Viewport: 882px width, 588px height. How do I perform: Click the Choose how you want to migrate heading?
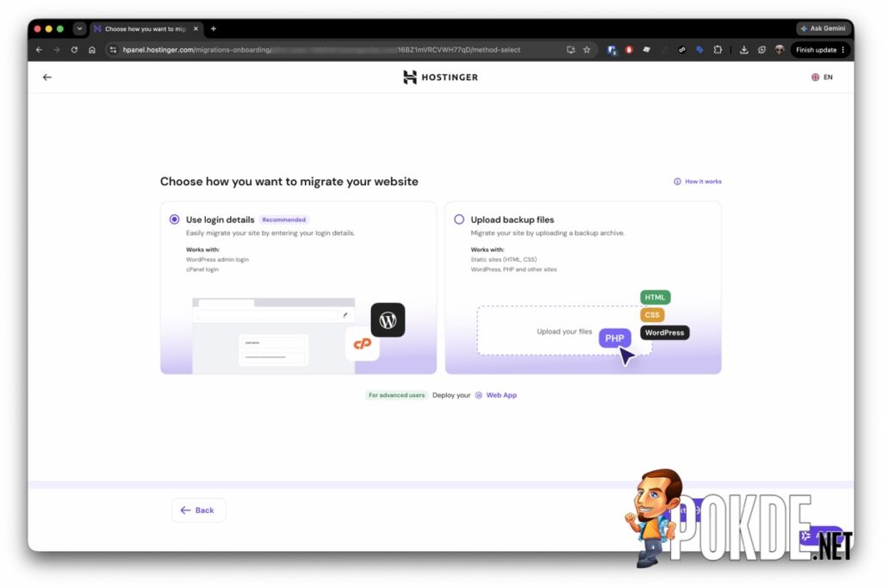click(289, 182)
